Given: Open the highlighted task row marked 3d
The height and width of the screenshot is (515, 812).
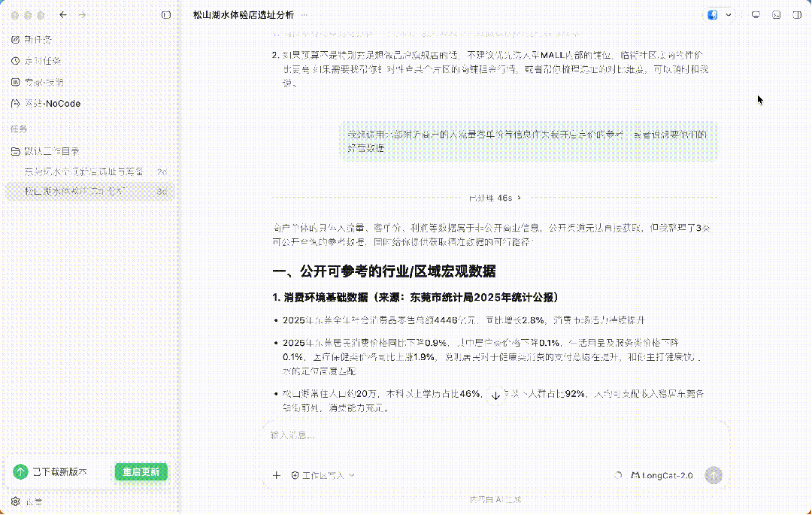Looking at the screenshot, I should [x=90, y=192].
